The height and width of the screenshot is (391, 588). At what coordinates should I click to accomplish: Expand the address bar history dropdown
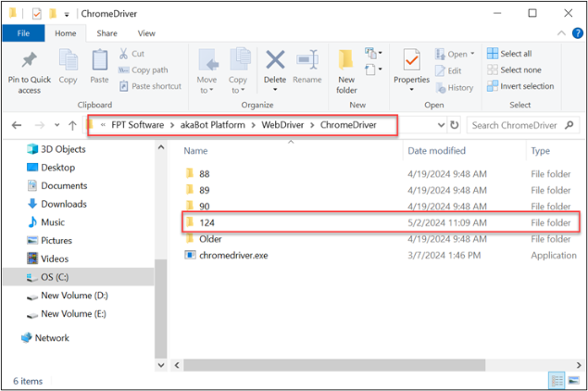pyautogui.click(x=441, y=125)
